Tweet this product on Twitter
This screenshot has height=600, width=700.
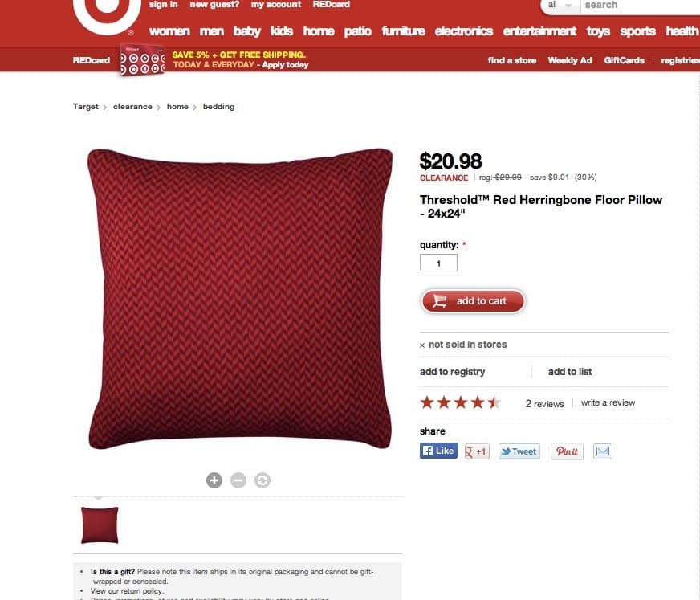pos(519,451)
